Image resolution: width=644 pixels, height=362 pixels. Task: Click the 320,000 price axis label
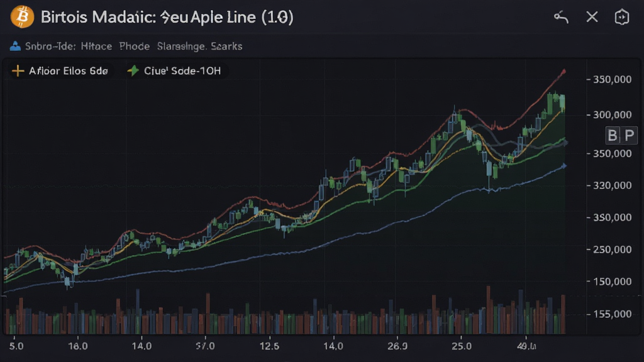click(613, 185)
